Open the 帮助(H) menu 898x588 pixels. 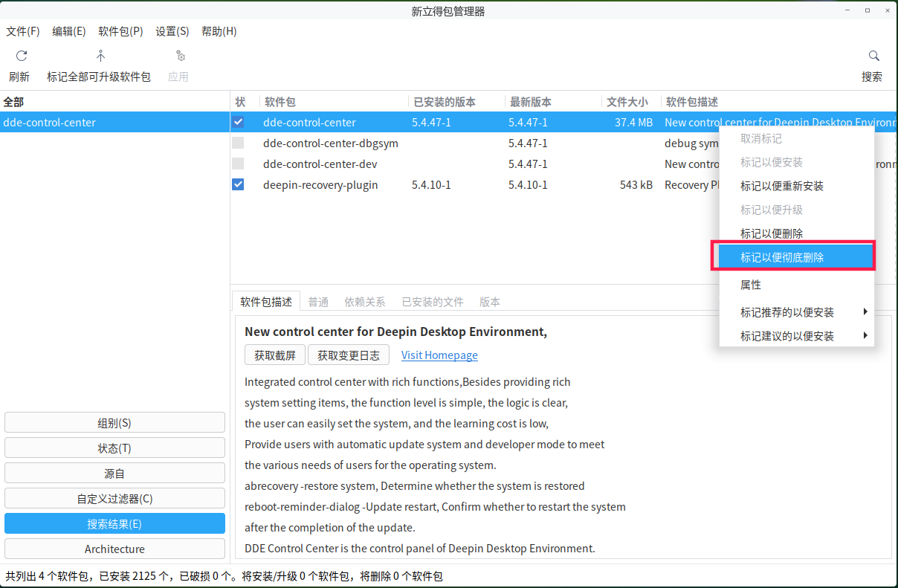tap(219, 31)
